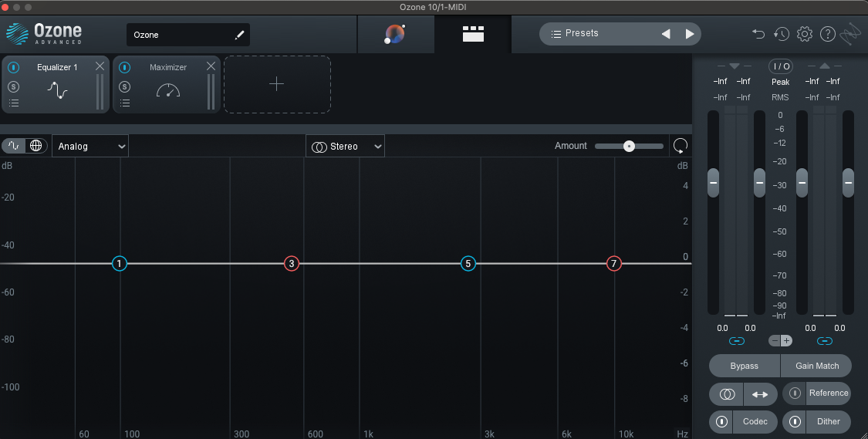Open the Master Assistant icon
Screen dimensions: 868x439
(x=395, y=34)
